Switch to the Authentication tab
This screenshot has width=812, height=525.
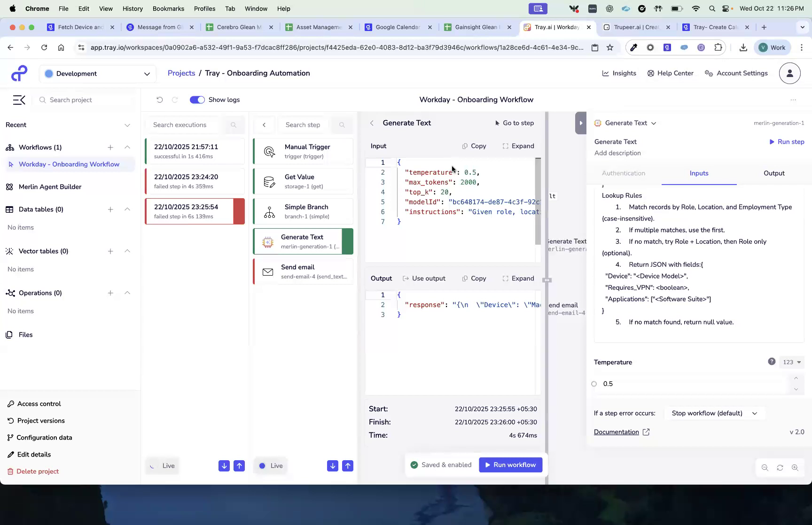tap(624, 173)
